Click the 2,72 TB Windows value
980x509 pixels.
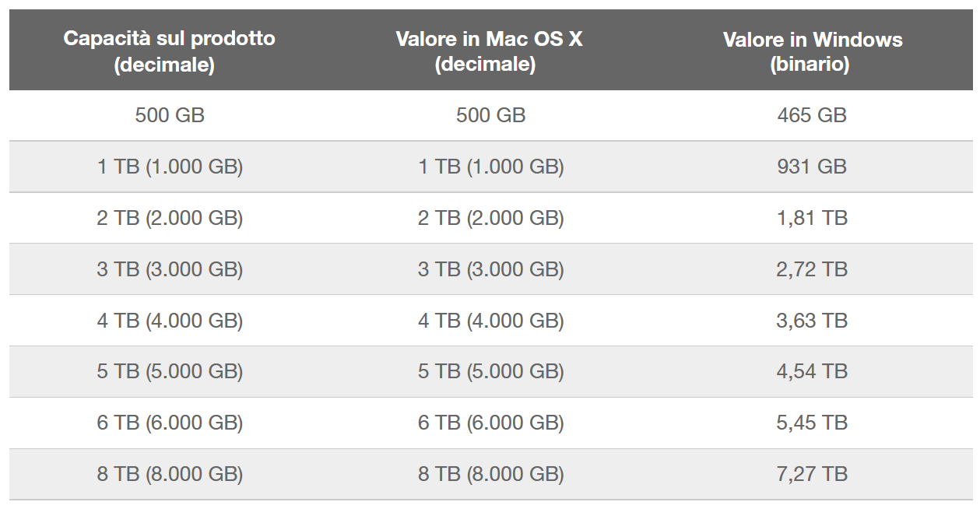812,269
